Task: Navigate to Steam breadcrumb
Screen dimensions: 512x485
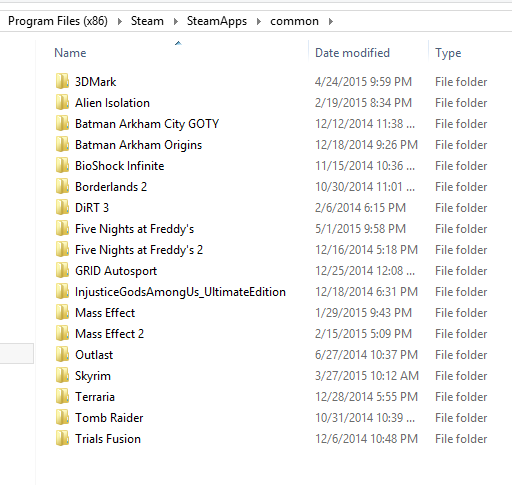Action: click(147, 21)
